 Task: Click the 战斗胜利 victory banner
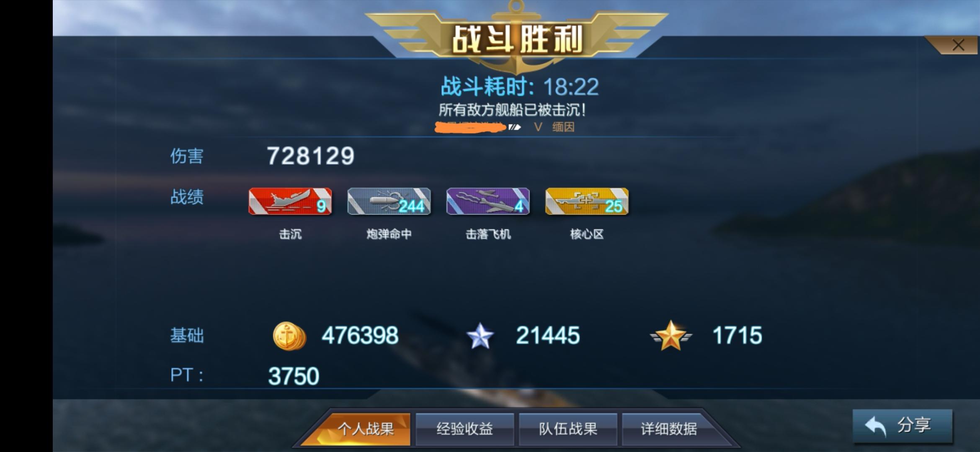(x=517, y=39)
